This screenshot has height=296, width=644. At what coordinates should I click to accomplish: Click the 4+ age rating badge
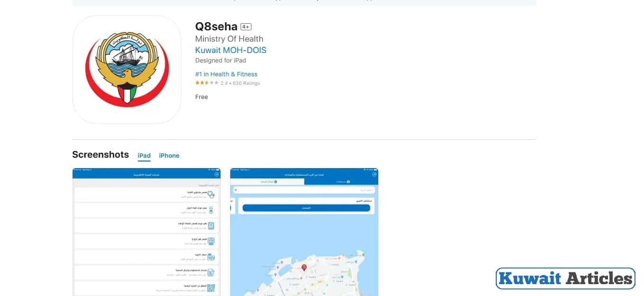pos(245,27)
